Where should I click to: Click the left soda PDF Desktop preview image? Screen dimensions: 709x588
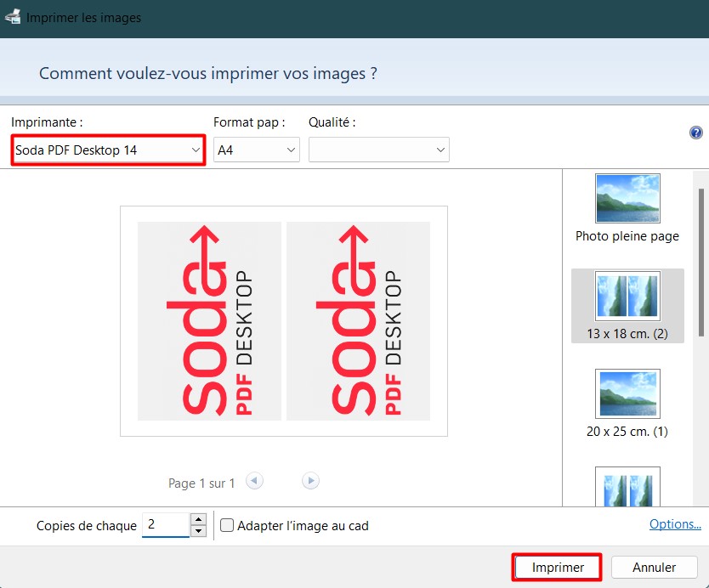pyautogui.click(x=209, y=321)
